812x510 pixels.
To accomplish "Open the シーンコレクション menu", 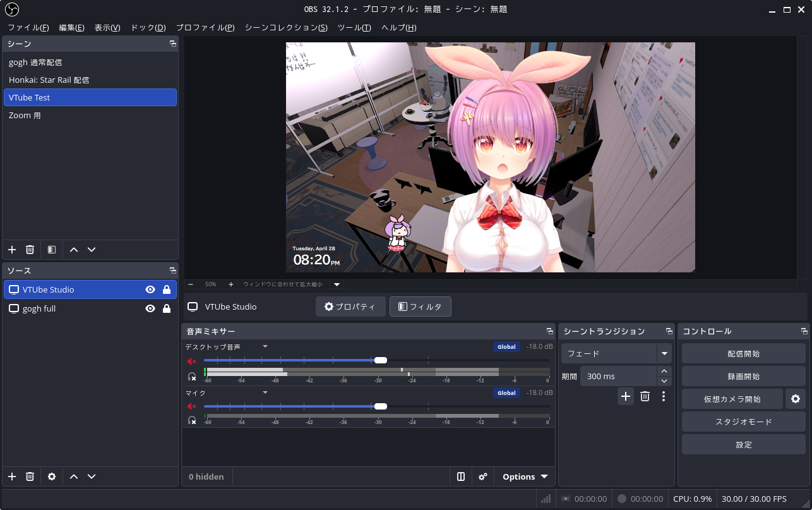I will pos(286,28).
